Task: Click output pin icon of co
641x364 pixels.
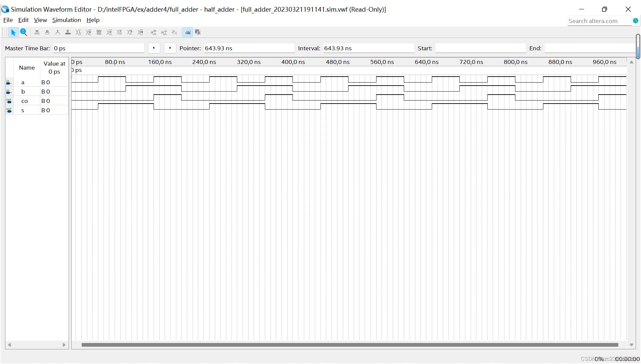Action: [9, 101]
